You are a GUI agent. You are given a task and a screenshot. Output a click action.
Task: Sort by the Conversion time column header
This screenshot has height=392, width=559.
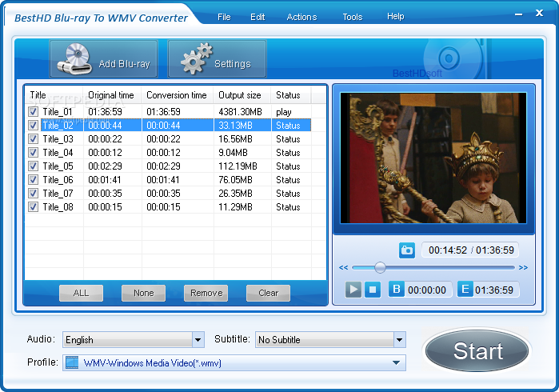click(x=178, y=95)
